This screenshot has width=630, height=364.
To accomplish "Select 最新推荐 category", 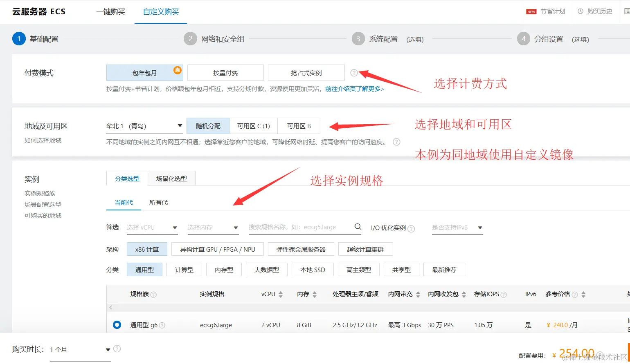I will pyautogui.click(x=444, y=270).
